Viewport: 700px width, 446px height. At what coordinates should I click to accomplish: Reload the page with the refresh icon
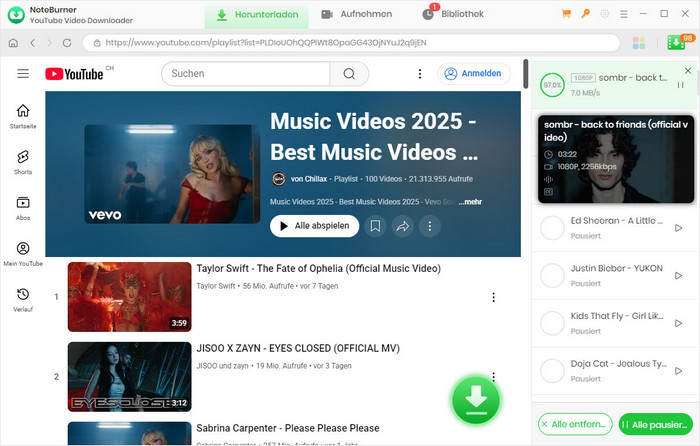tap(69, 43)
